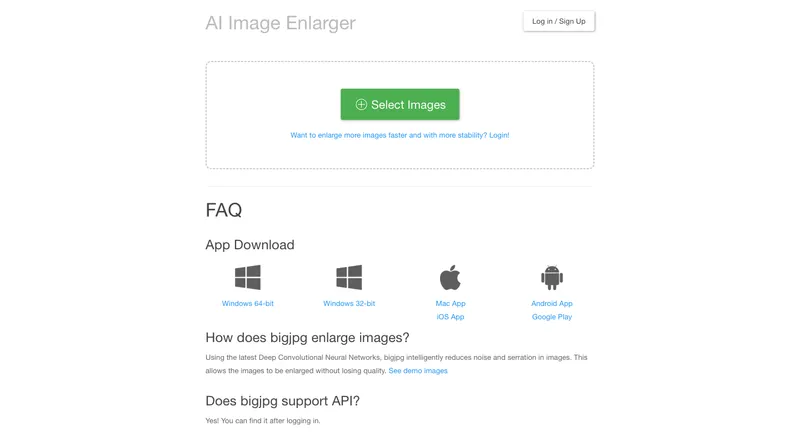Click the plus circle icon in Select Images

(361, 105)
